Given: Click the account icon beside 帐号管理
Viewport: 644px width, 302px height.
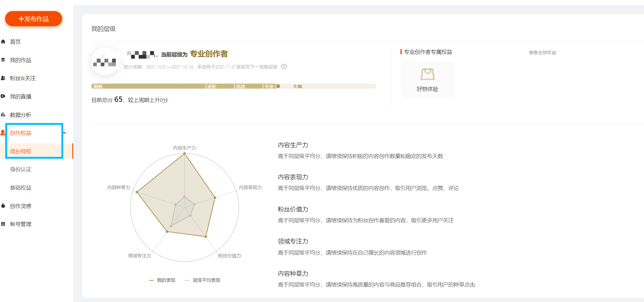Looking at the screenshot, I should pyautogui.click(x=3, y=224).
